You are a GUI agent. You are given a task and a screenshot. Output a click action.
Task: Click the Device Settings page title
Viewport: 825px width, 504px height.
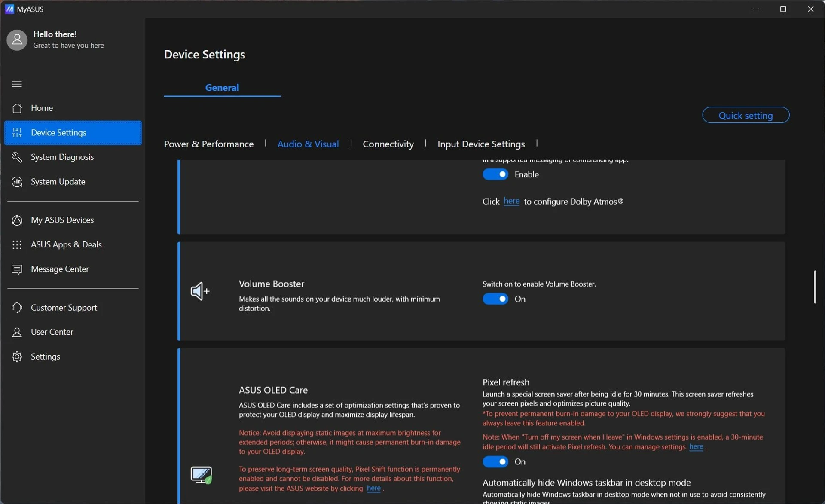coord(205,55)
